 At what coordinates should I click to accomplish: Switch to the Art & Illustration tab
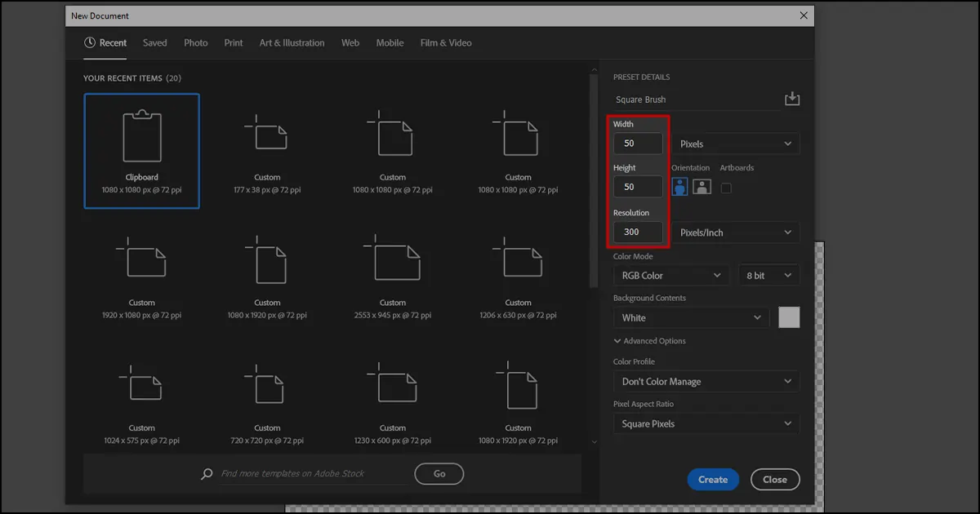[x=292, y=42]
